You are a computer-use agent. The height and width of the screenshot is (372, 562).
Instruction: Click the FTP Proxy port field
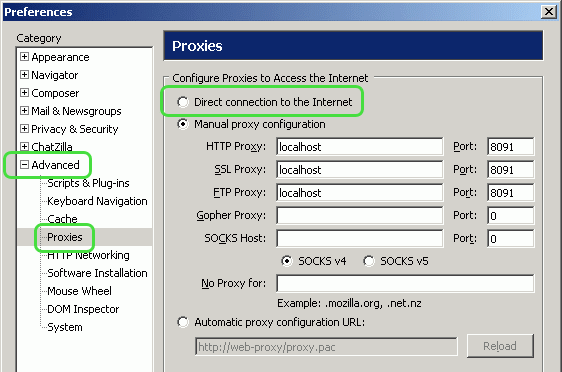pyautogui.click(x=510, y=192)
